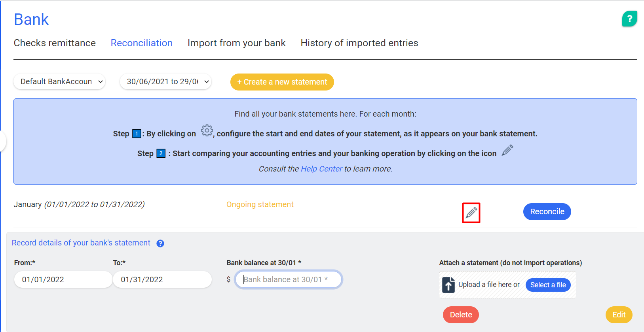644x332 pixels.
Task: Open the date range 30/06/2021 dropdown
Action: [165, 82]
